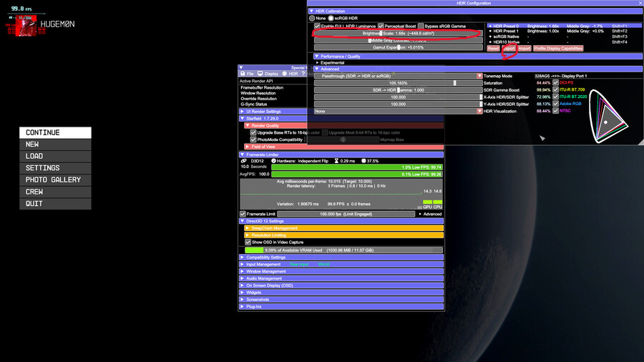Open the question mark help menu
Viewport: 644px width, 362px height.
pyautogui.click(x=303, y=74)
